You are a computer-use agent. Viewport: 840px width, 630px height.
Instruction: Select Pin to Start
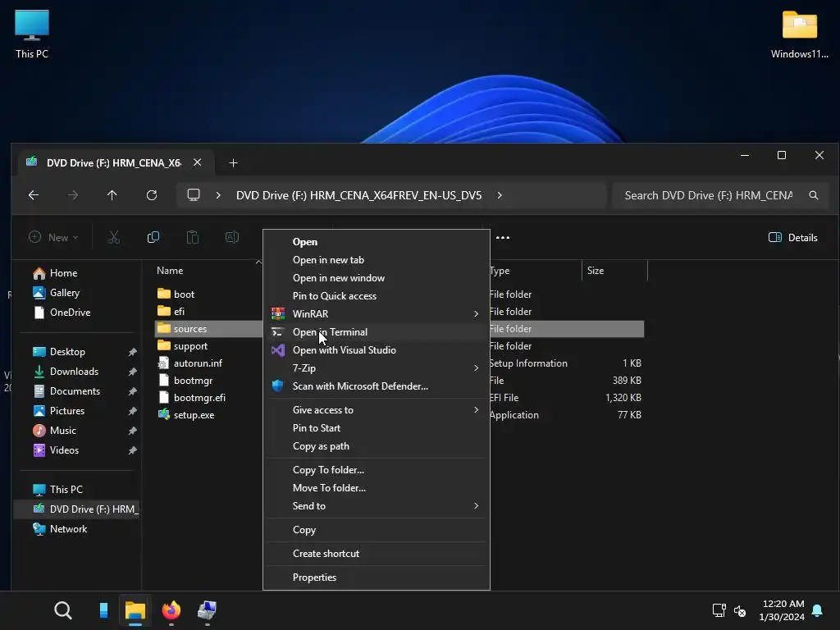(377, 428)
